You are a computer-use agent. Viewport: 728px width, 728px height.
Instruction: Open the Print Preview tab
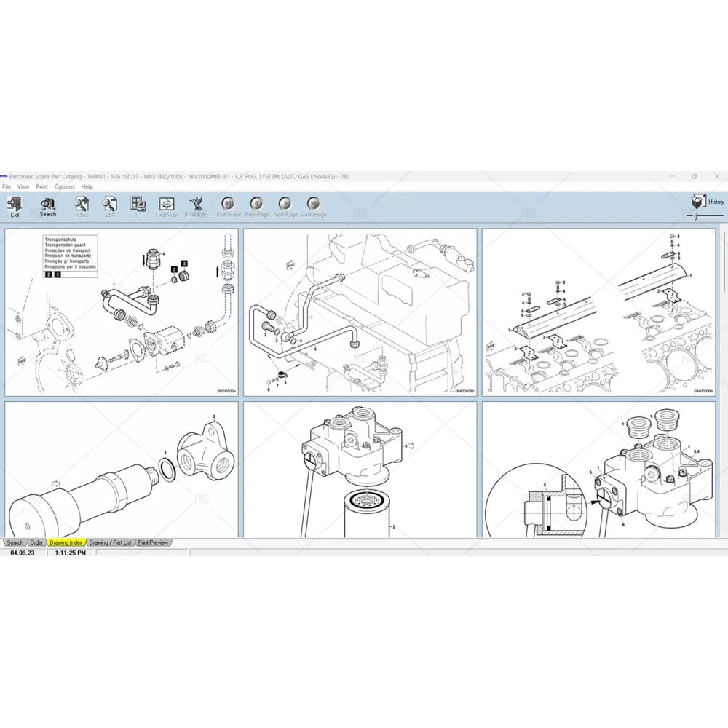(x=153, y=542)
